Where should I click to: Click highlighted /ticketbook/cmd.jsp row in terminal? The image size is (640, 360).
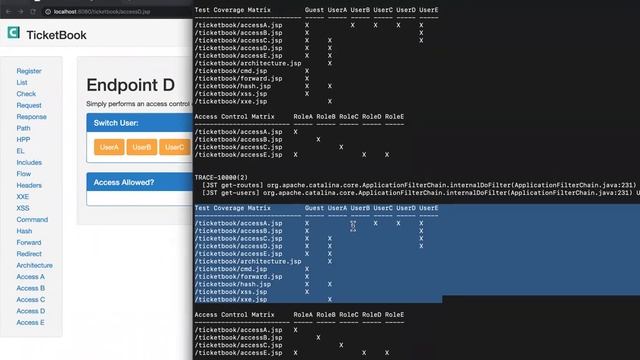pos(417,269)
